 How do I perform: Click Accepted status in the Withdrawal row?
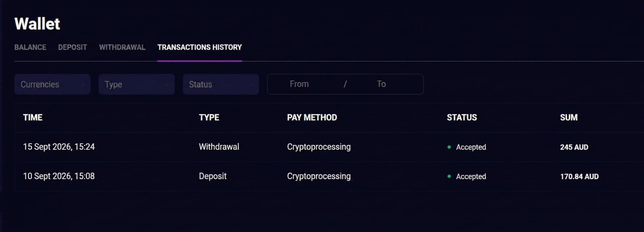click(x=471, y=147)
